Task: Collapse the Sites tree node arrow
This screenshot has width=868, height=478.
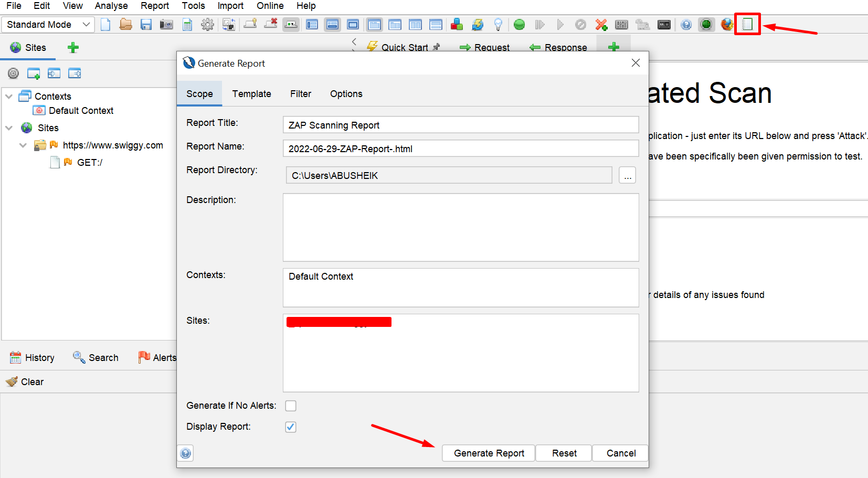Action: pyautogui.click(x=9, y=128)
